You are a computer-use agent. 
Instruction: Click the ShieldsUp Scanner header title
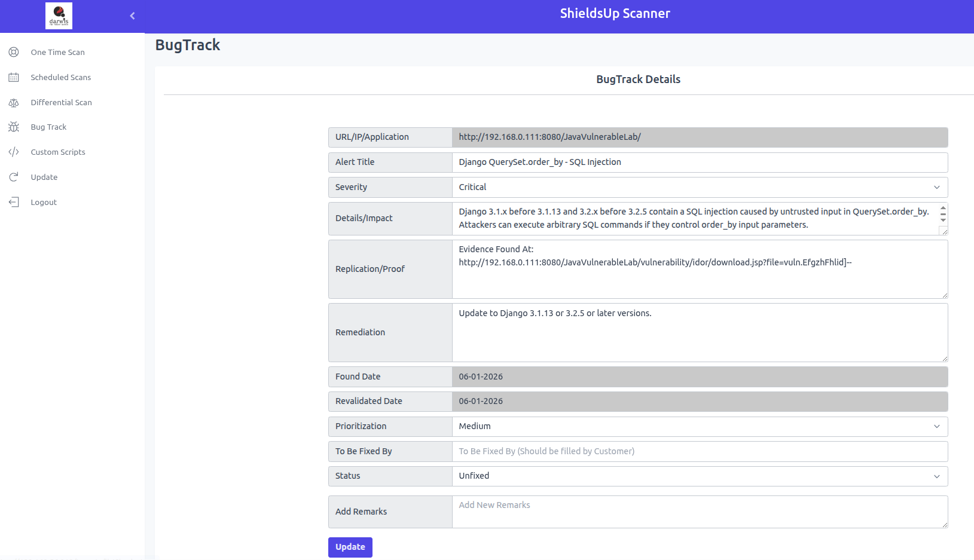[615, 13]
